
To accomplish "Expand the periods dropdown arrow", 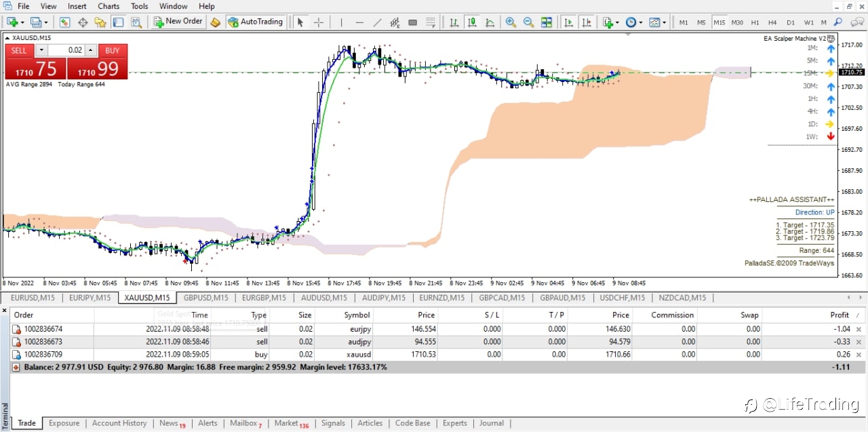I will pyautogui.click(x=640, y=22).
